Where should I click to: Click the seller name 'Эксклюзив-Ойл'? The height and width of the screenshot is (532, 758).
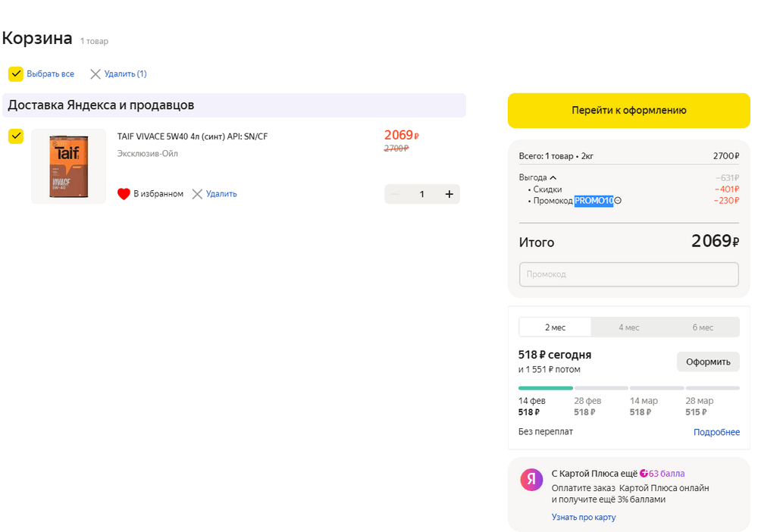tap(148, 154)
